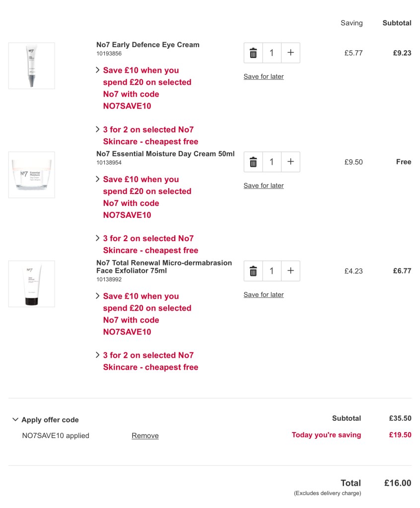Viewport: 420px width, 508px height.
Task: Save Early Defence Eye Cream for later
Action: click(x=264, y=76)
